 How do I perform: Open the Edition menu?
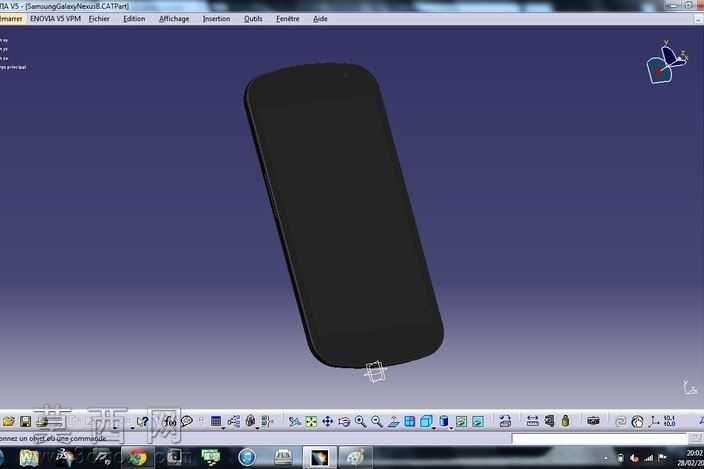click(134, 19)
